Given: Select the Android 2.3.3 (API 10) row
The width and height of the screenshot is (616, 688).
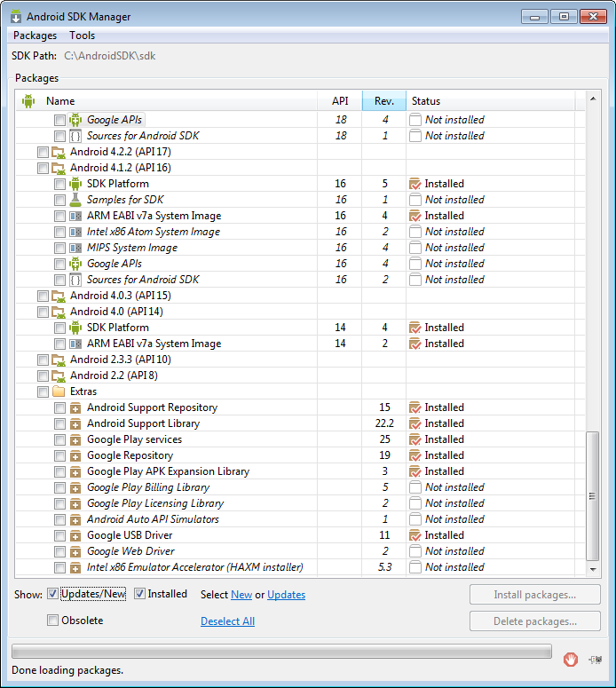Looking at the screenshot, I should (x=301, y=360).
